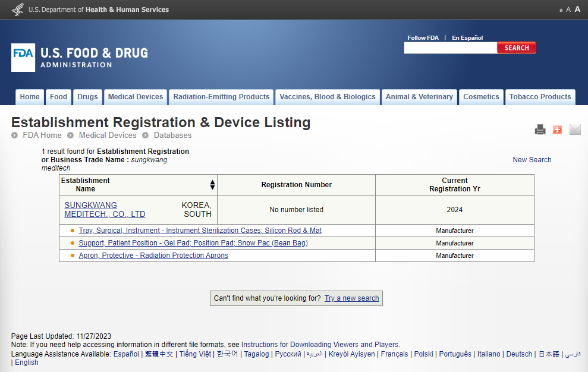
Task: Choose English language link
Action: point(27,362)
